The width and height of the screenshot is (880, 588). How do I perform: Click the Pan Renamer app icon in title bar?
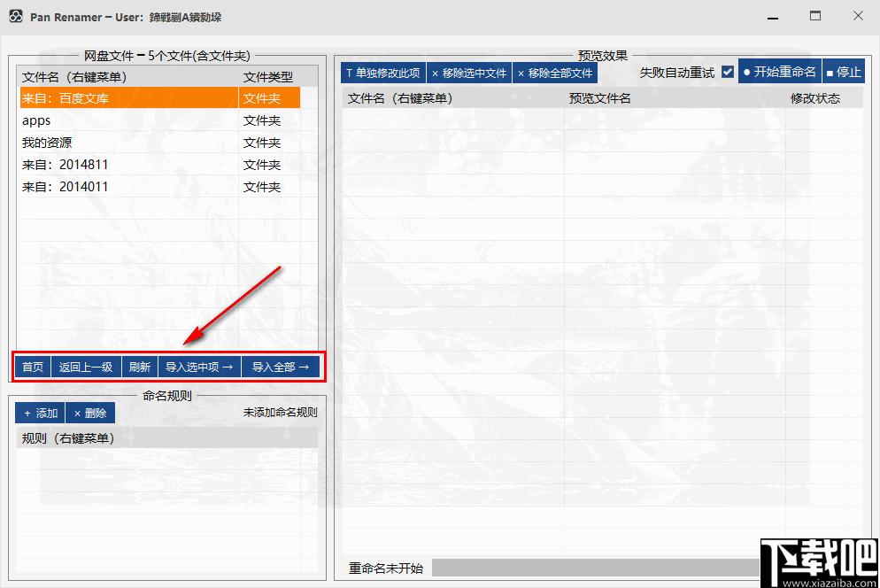[16, 16]
